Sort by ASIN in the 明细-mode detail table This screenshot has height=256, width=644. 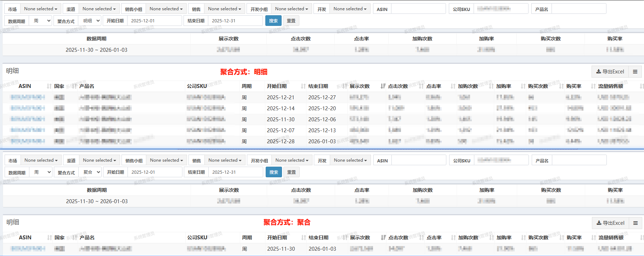coord(49,86)
